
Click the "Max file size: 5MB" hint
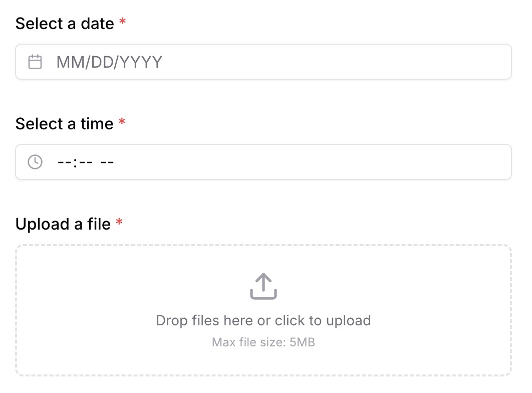click(263, 343)
